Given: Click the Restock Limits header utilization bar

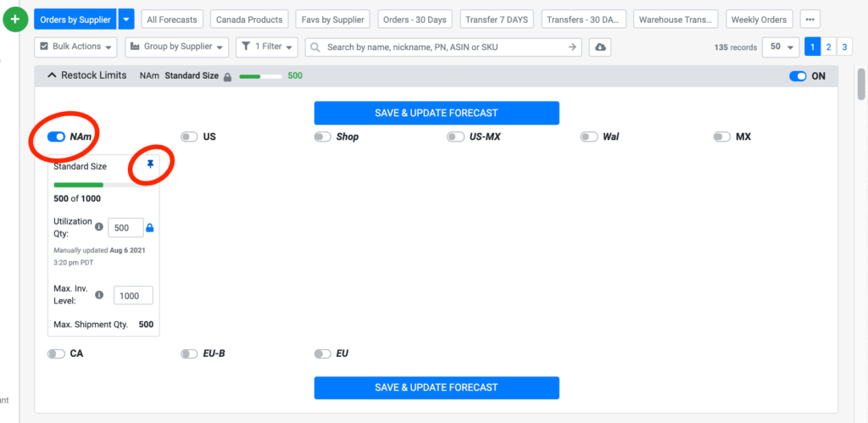Looking at the screenshot, I should point(260,75).
